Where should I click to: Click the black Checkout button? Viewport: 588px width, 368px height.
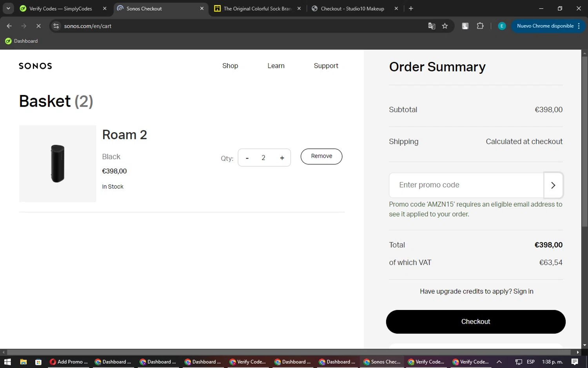(x=475, y=322)
